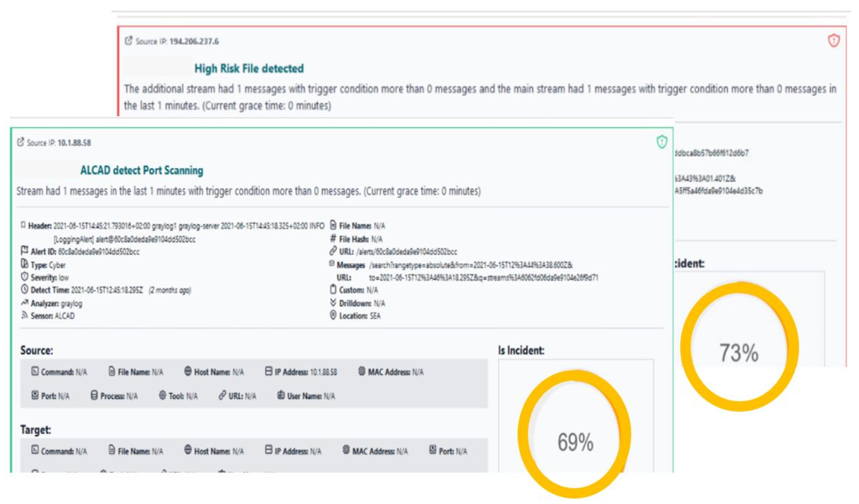Screen dimensions: 859x504
Task: Follow the alerts URL link
Action: click(406, 252)
